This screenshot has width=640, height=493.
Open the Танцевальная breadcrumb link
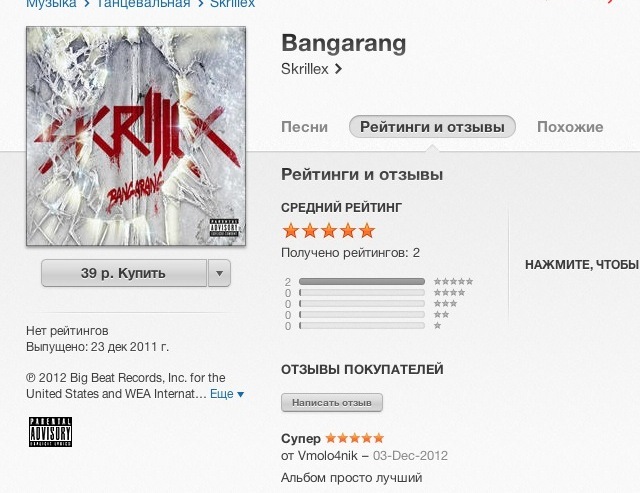click(143, 3)
